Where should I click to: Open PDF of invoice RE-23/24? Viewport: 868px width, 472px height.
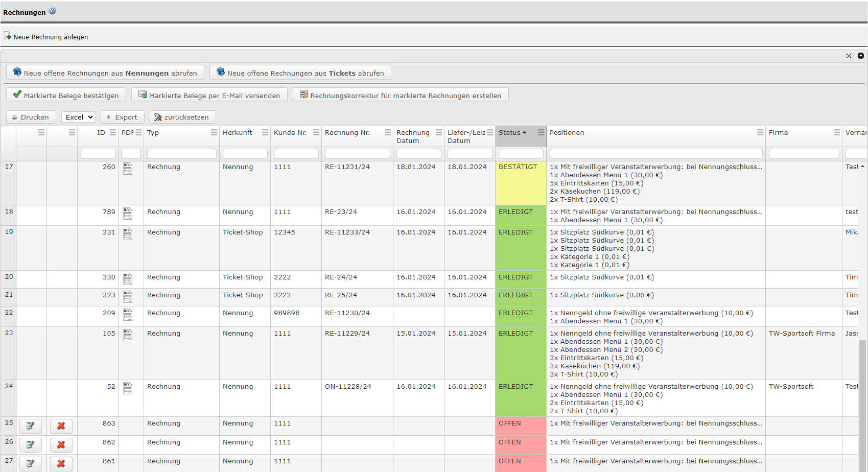pos(128,214)
